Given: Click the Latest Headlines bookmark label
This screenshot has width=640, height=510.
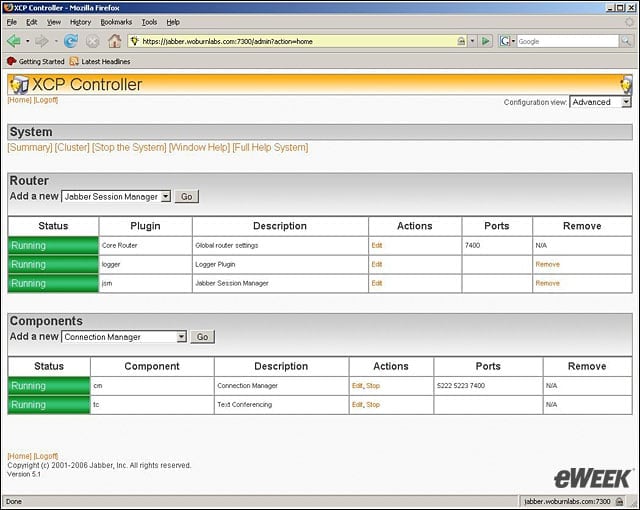Looking at the screenshot, I should coord(106,62).
